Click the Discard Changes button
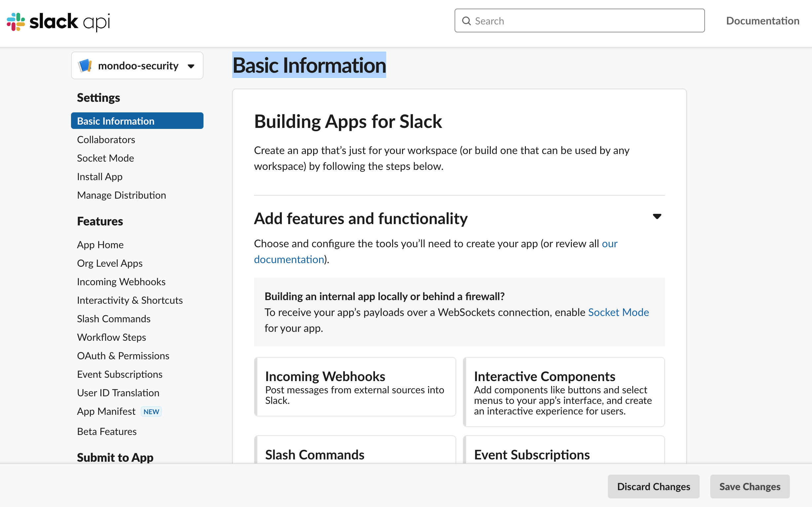Viewport: 812px width, 507px height. coord(653,486)
